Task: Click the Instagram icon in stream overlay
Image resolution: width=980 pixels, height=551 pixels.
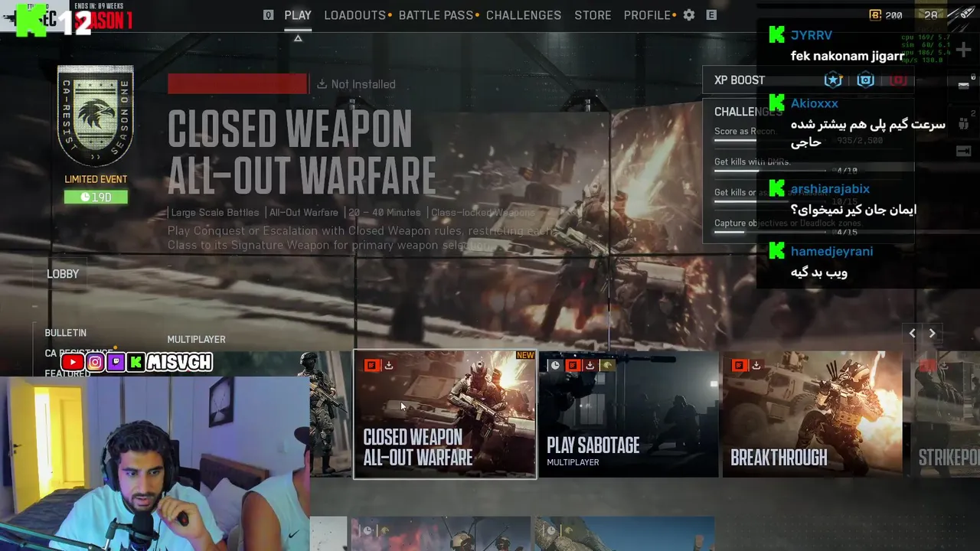Action: [x=95, y=362]
